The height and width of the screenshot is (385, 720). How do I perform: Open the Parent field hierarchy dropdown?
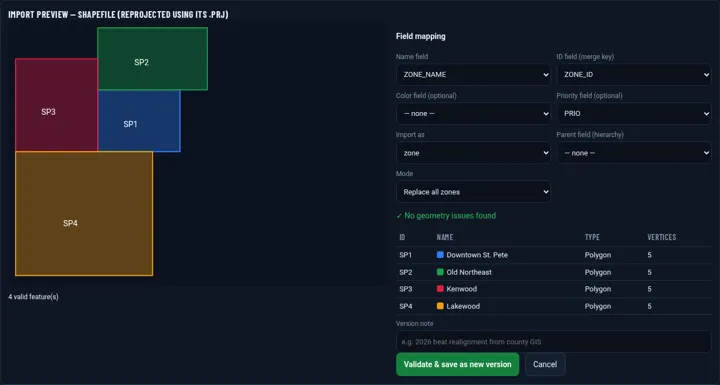click(634, 153)
